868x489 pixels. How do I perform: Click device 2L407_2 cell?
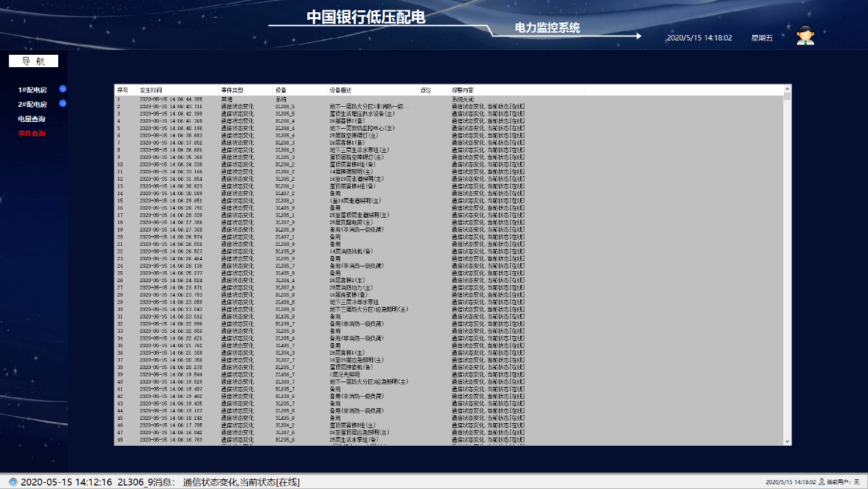click(x=285, y=193)
